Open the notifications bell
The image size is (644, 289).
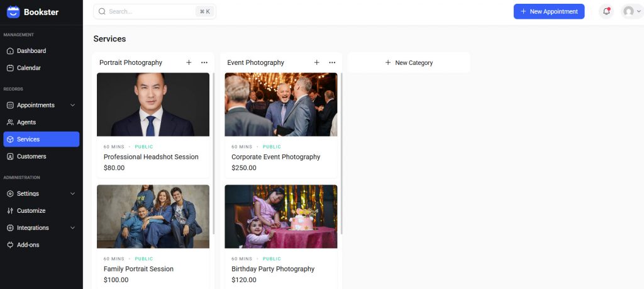(606, 11)
